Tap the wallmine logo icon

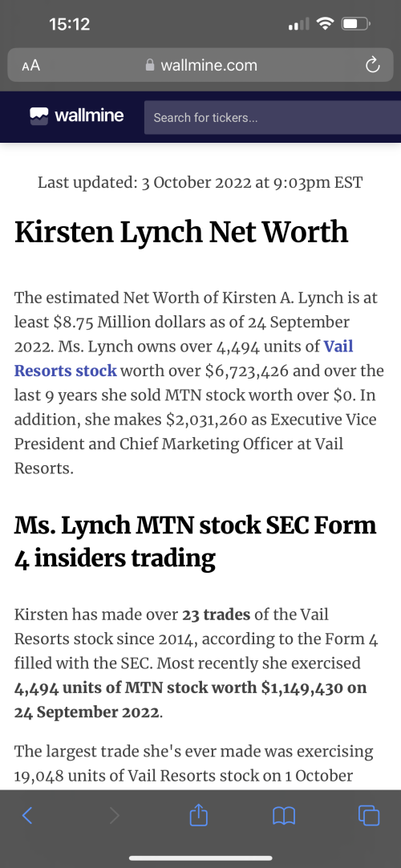coord(38,116)
